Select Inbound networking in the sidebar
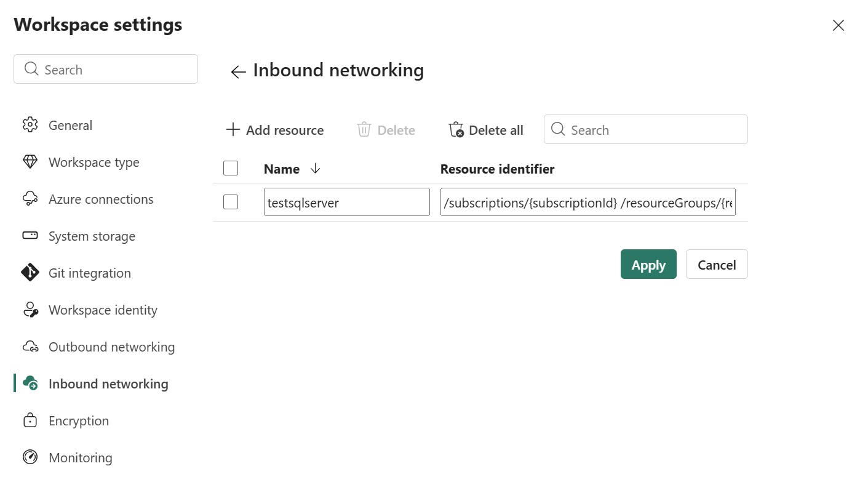 pyautogui.click(x=108, y=384)
